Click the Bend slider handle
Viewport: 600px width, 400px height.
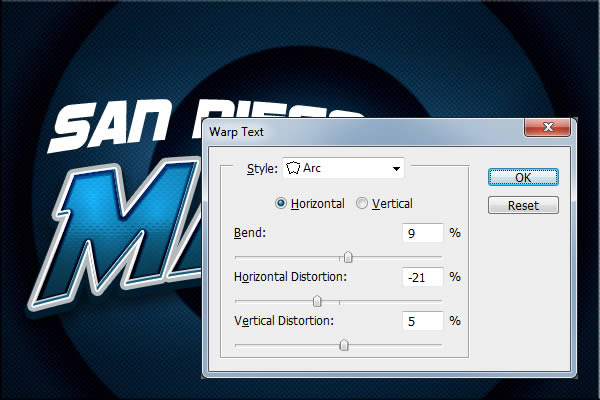348,257
